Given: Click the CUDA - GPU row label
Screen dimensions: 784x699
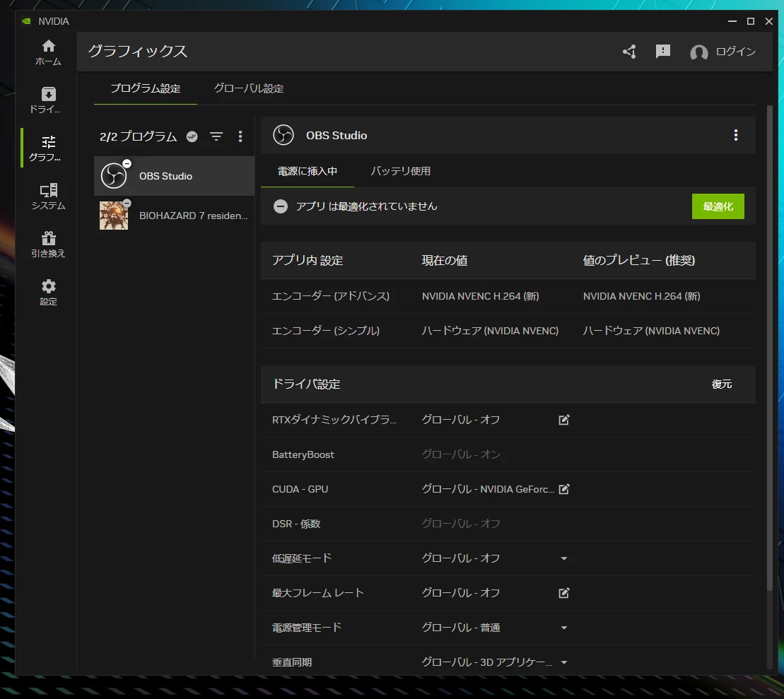Looking at the screenshot, I should pos(300,489).
